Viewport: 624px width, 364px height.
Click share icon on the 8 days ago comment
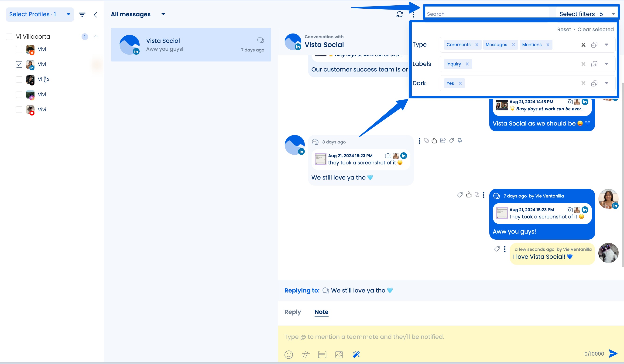pos(443,141)
